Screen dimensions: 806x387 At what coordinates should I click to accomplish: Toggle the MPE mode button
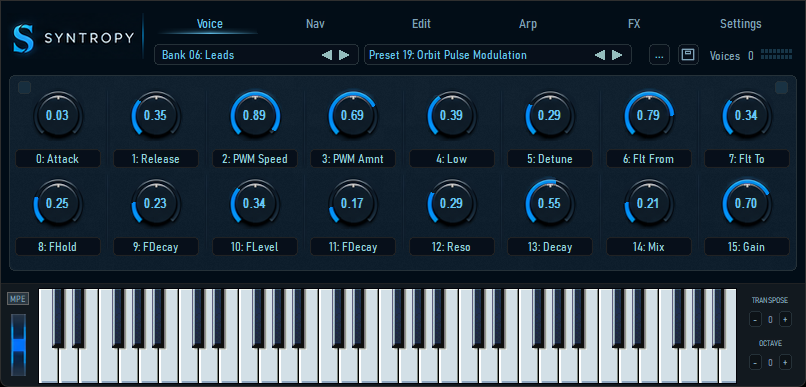pyautogui.click(x=18, y=299)
